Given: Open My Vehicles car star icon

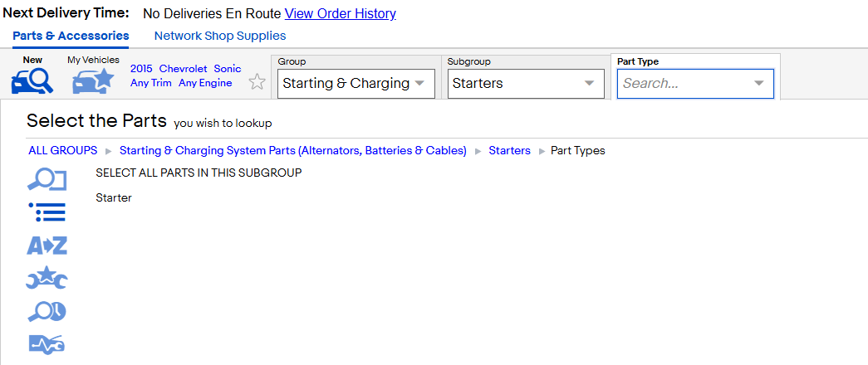Looking at the screenshot, I should click(92, 81).
